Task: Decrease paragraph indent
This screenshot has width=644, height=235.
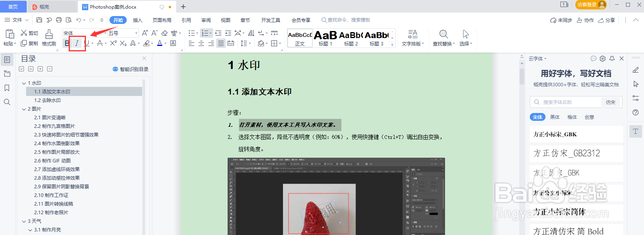Action: pos(218,33)
